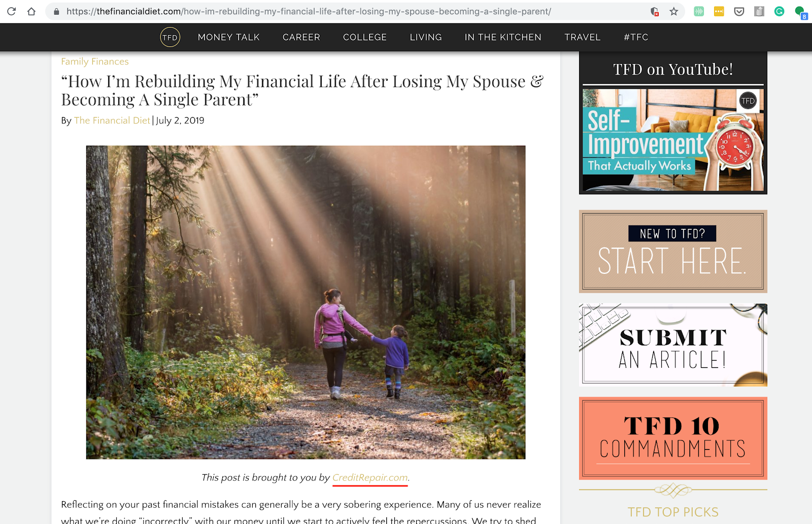Open the Grammarly extension icon
Viewport: 812px width, 524px height.
click(779, 11)
